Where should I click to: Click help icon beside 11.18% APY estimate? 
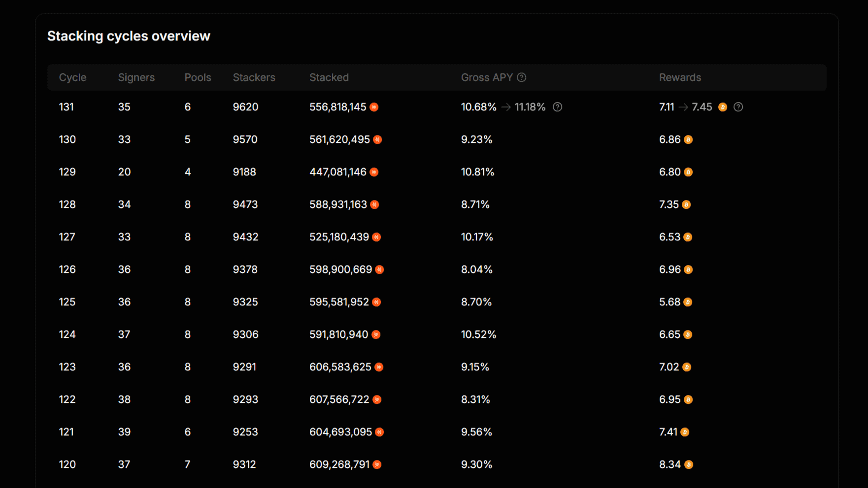click(557, 107)
